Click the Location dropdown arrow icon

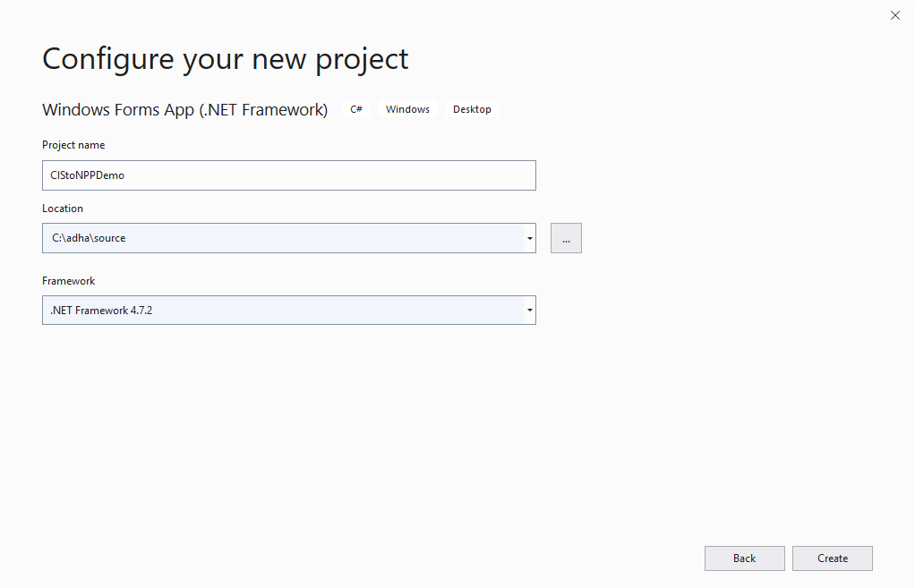tap(529, 238)
